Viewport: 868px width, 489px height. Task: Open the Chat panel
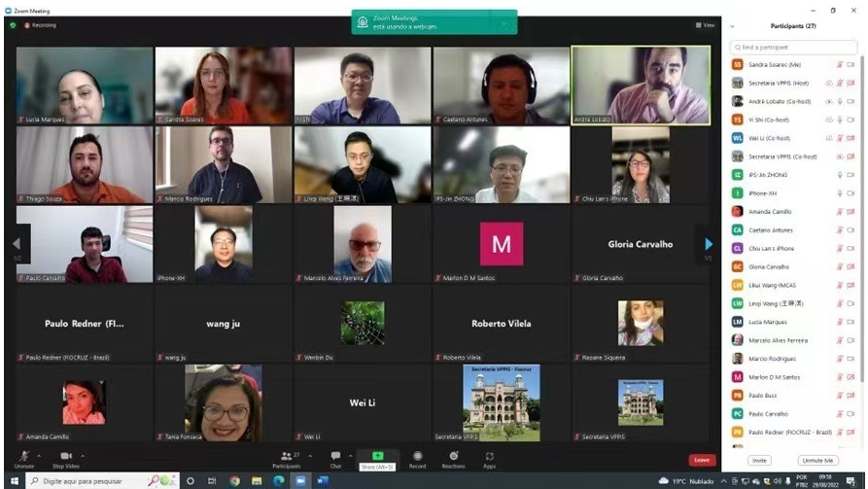(x=335, y=456)
